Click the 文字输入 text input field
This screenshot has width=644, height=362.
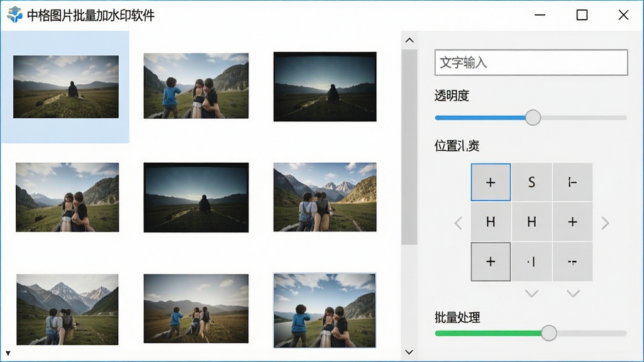(x=531, y=62)
